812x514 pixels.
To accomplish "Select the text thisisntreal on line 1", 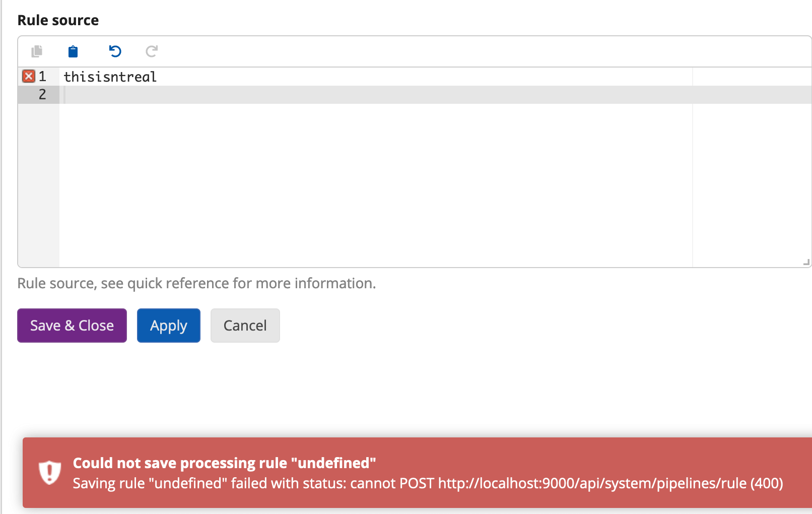I will coord(109,76).
